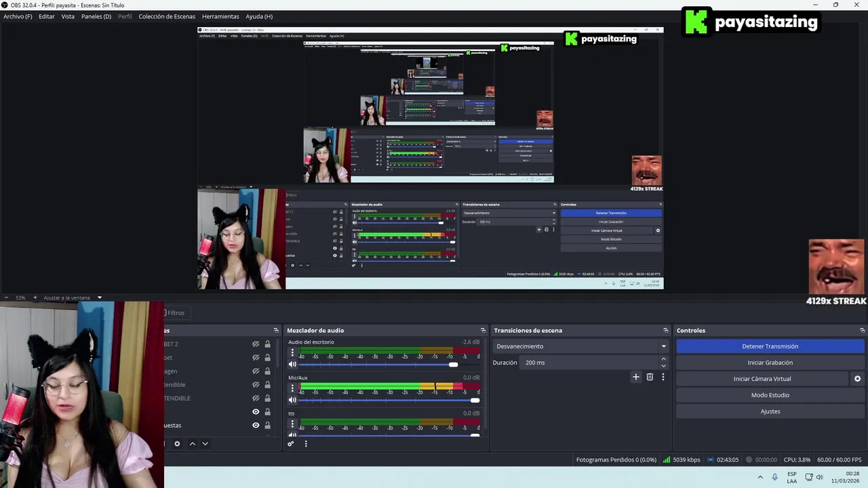Hide the 'uestas' source with eye icon
The height and width of the screenshot is (488, 868).
[256, 426]
